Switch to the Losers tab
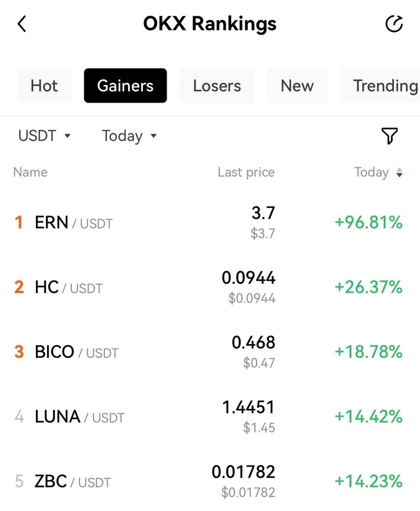Screen dimensions: 420x511 (x=217, y=86)
